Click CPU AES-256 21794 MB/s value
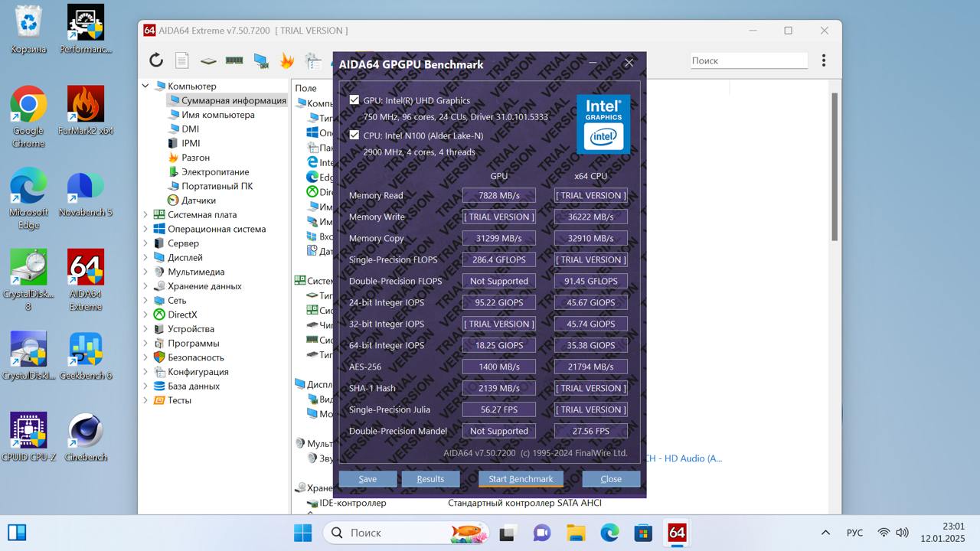Screen dimensions: 980x551 (591, 367)
